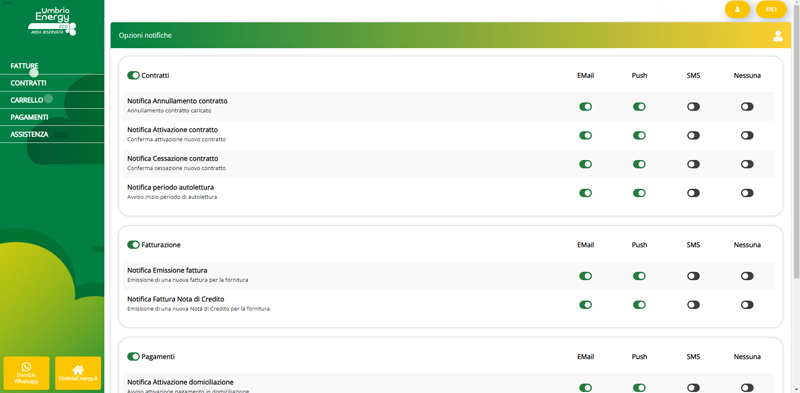Enable Nessuna for Notifica Annullamento contratto
The image size is (800, 393).
747,107
